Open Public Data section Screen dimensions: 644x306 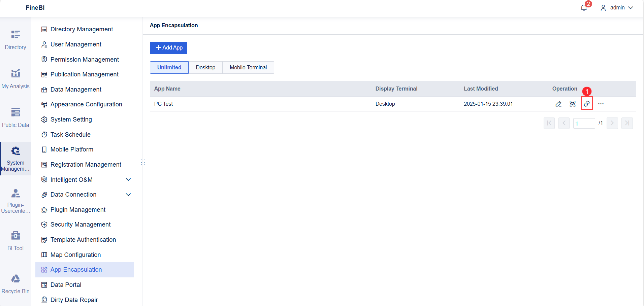click(x=15, y=118)
